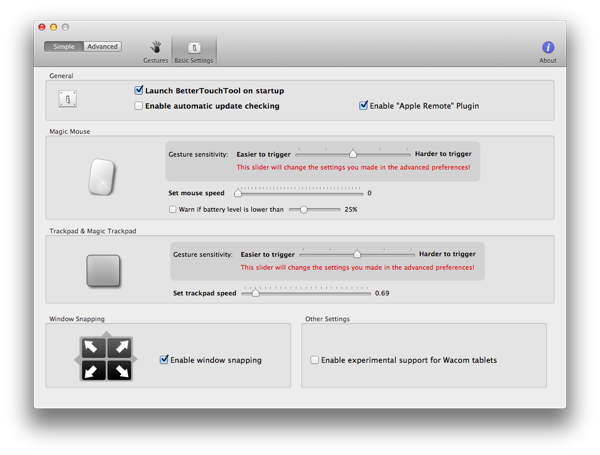This screenshot has width=600, height=455.
Task: Switch to Simple mode
Action: click(x=64, y=46)
